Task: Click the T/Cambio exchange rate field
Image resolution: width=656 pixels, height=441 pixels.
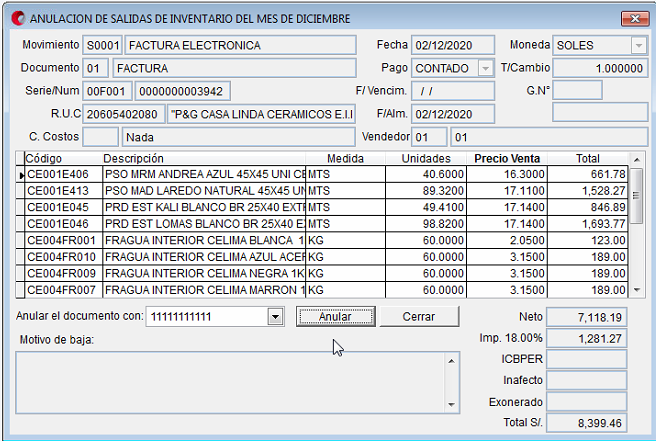Action: [x=599, y=68]
